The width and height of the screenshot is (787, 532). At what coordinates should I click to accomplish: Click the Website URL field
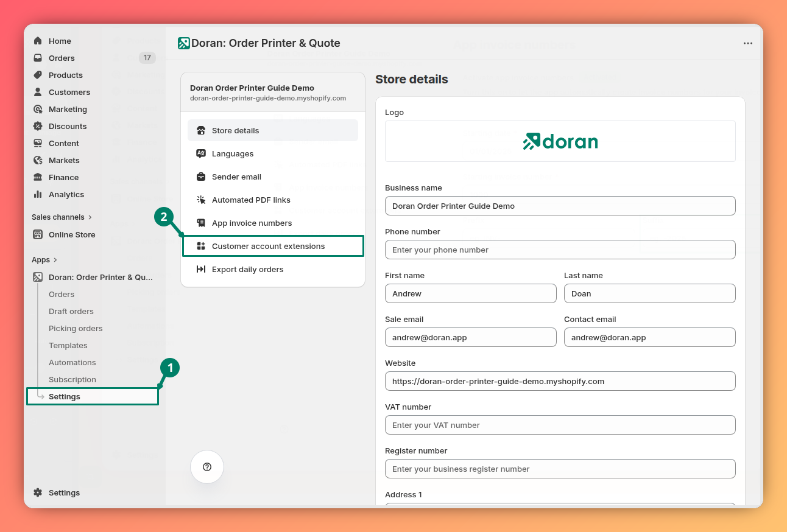[560, 381]
